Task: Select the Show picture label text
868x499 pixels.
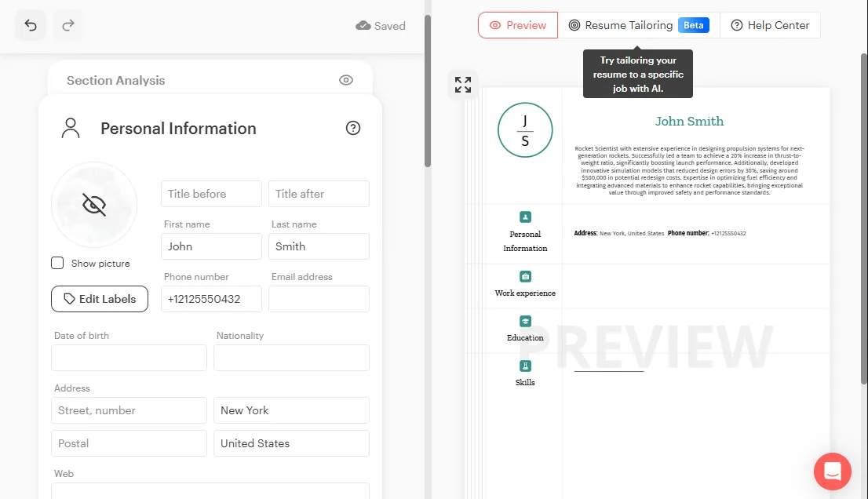Action: point(100,264)
